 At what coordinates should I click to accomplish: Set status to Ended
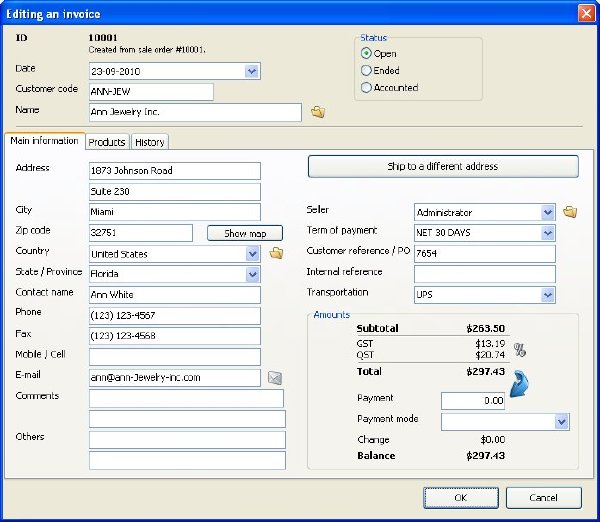pyautogui.click(x=366, y=70)
